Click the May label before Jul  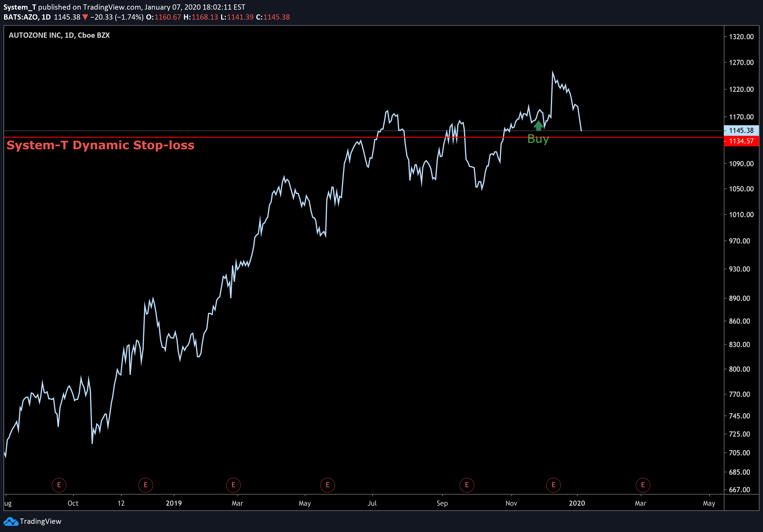coord(305,503)
